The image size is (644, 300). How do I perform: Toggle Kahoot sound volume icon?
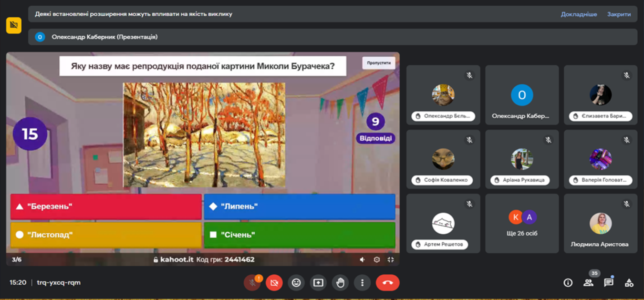[363, 259]
